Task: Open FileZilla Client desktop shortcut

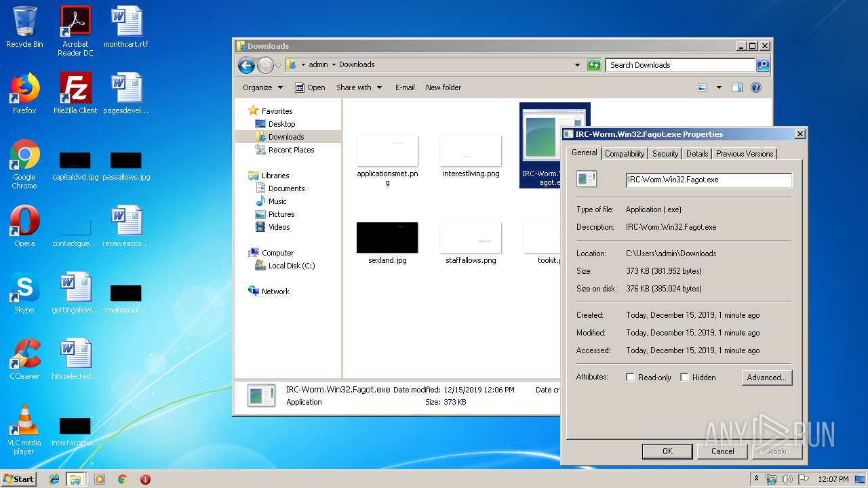Action: 75,94
